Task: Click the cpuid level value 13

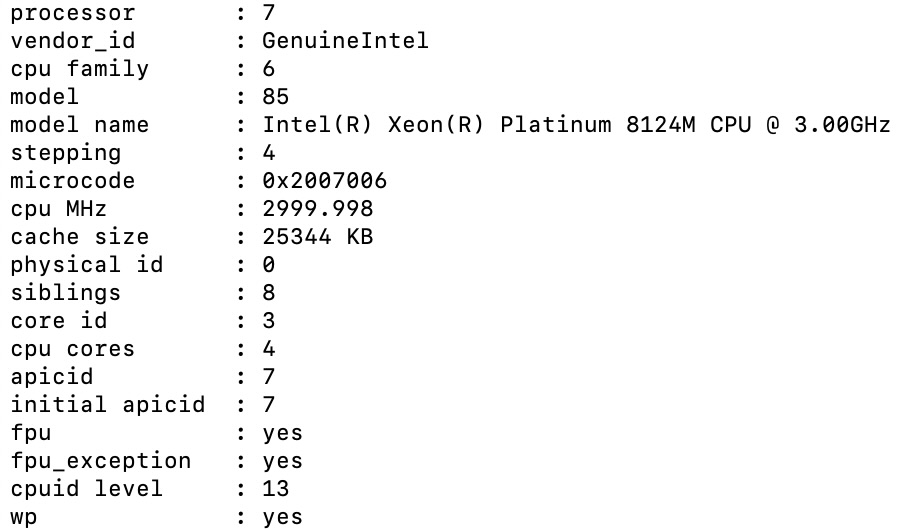Action: 276,489
